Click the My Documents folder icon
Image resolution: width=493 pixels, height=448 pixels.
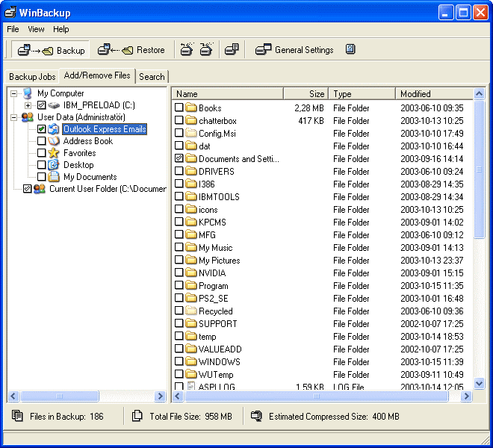click(54, 177)
